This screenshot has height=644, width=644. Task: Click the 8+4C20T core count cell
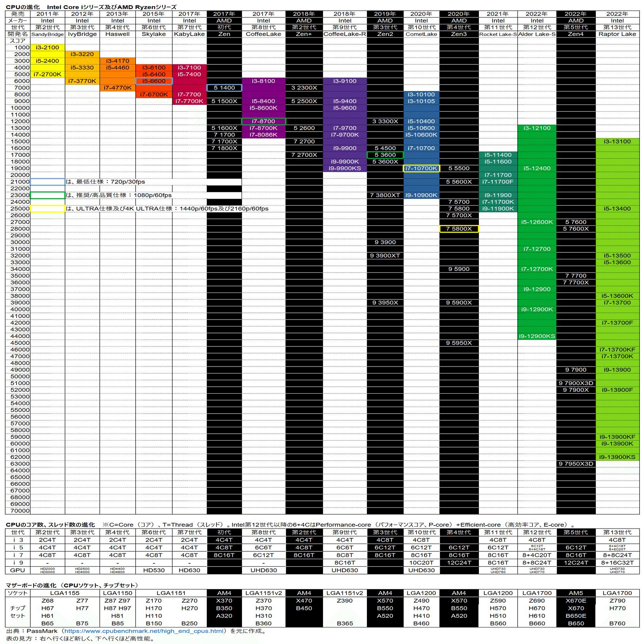click(537, 555)
